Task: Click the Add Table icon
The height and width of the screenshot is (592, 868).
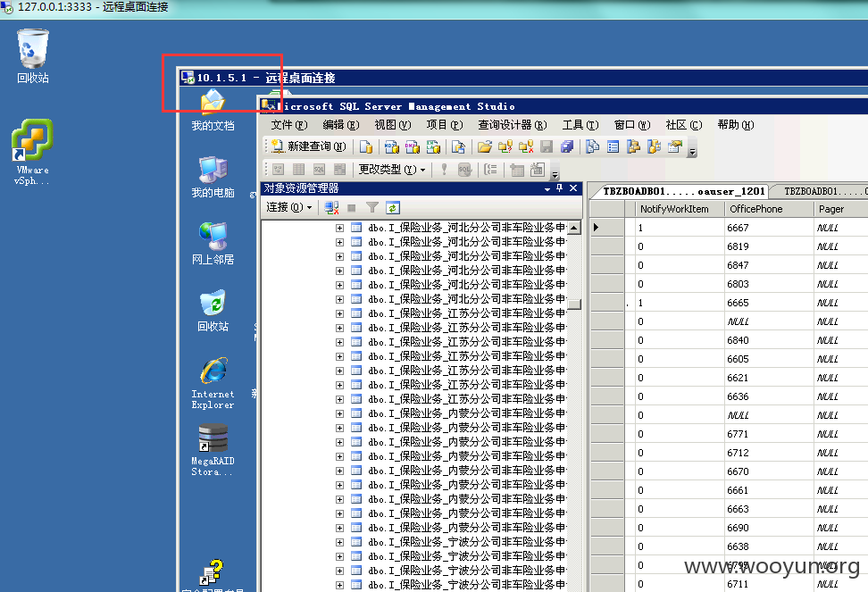Action: click(x=516, y=170)
